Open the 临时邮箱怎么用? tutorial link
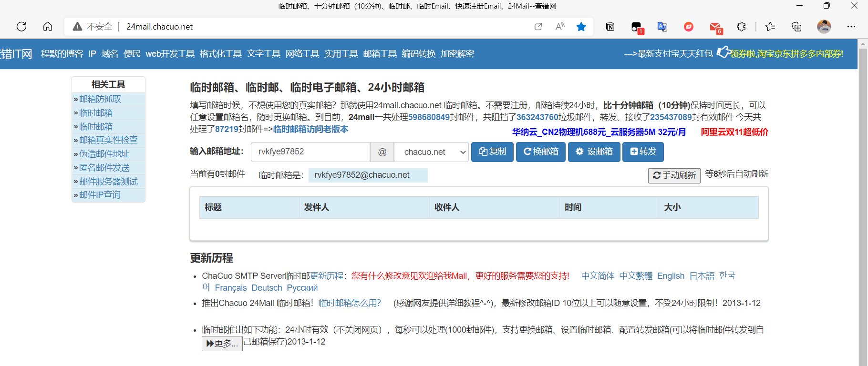The width and height of the screenshot is (868, 366). [x=350, y=303]
